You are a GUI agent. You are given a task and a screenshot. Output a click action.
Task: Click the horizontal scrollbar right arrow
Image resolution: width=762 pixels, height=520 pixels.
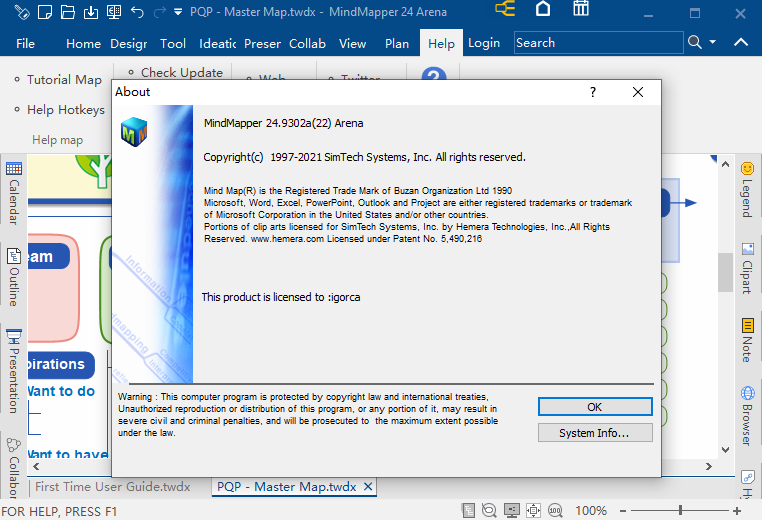(709, 467)
